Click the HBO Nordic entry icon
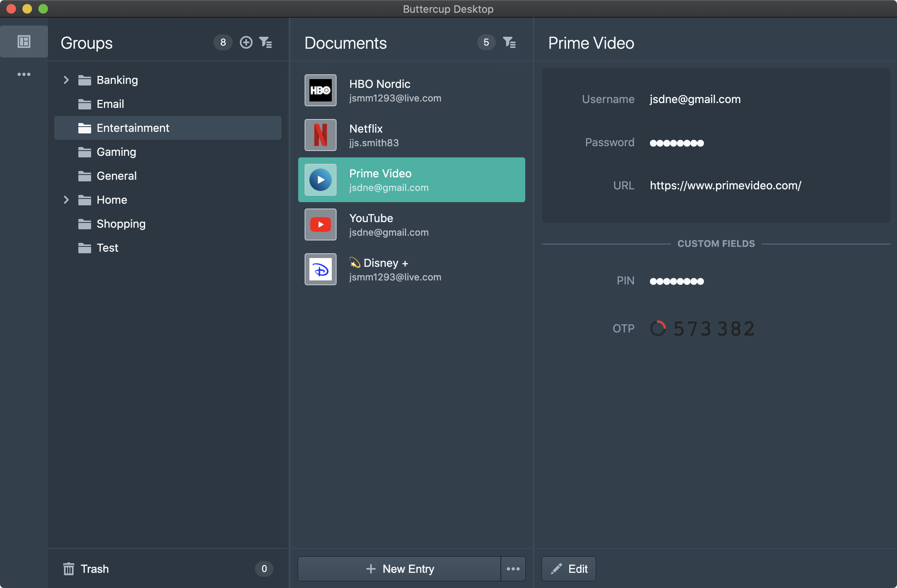897x588 pixels. pyautogui.click(x=321, y=90)
